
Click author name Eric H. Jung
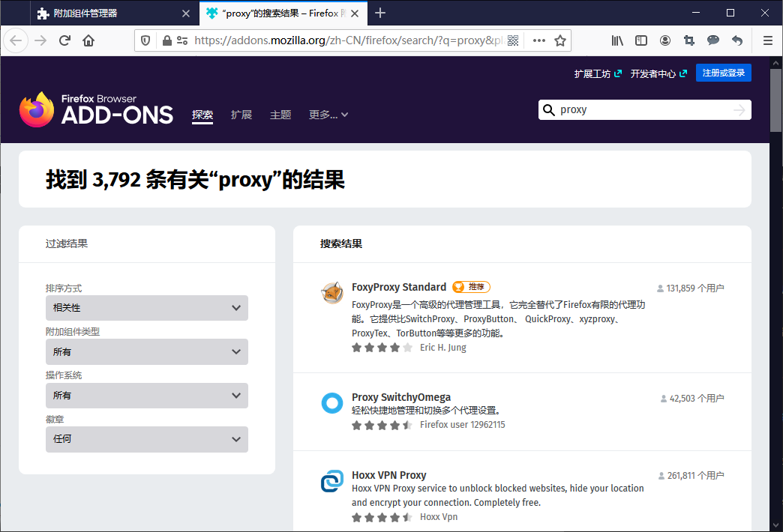pos(443,348)
